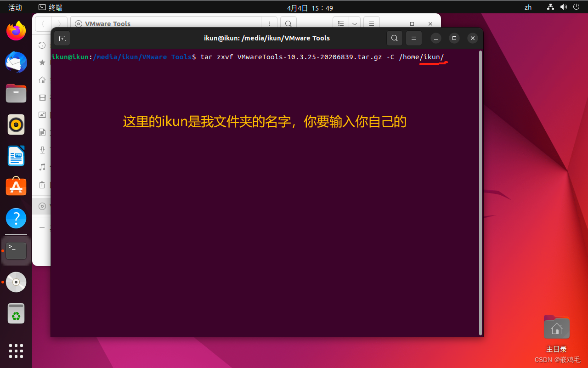Launch Thunderbird mail from the dock
The width and height of the screenshot is (588, 368).
pyautogui.click(x=16, y=62)
